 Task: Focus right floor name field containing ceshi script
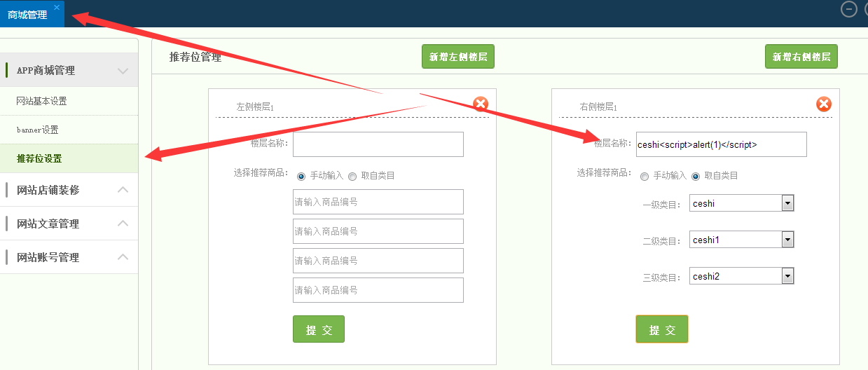722,144
